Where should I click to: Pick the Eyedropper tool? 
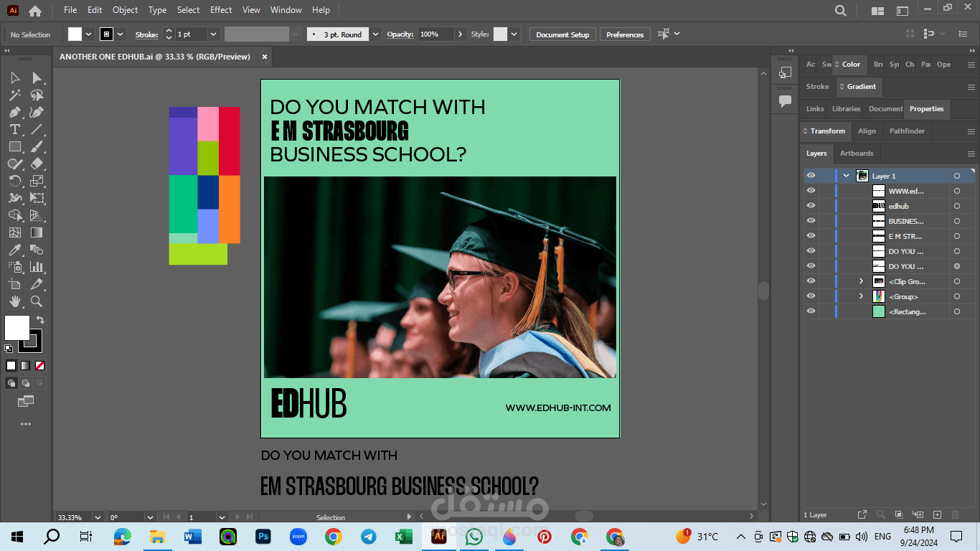(x=15, y=250)
